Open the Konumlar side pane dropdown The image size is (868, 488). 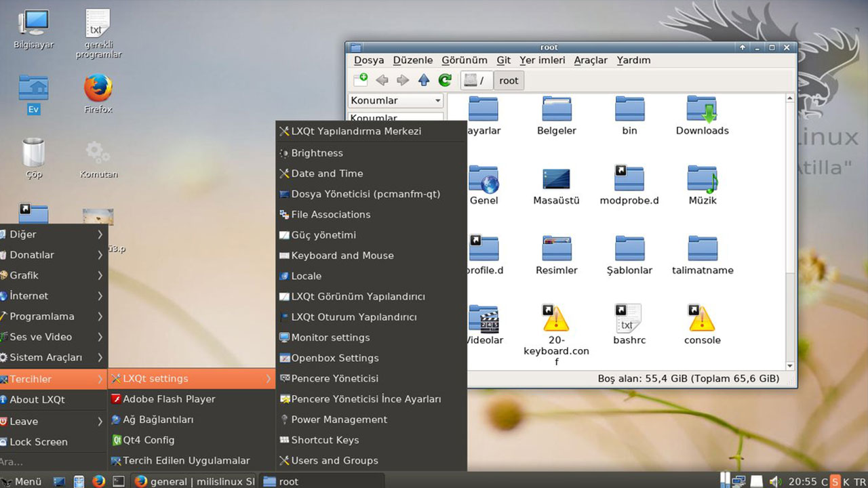point(396,100)
